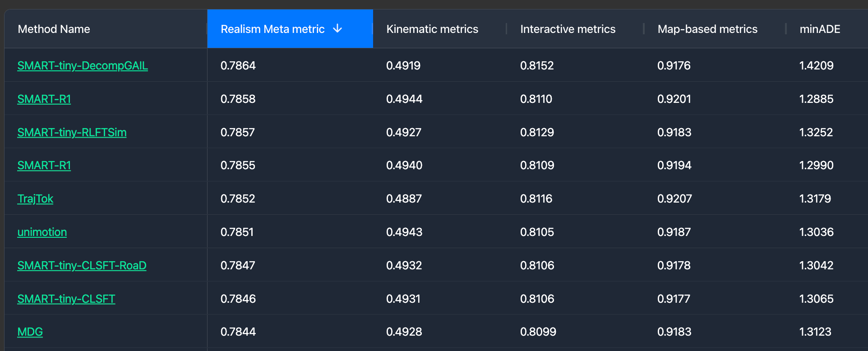868x351 pixels.
Task: Open the MDG method link
Action: (30, 332)
